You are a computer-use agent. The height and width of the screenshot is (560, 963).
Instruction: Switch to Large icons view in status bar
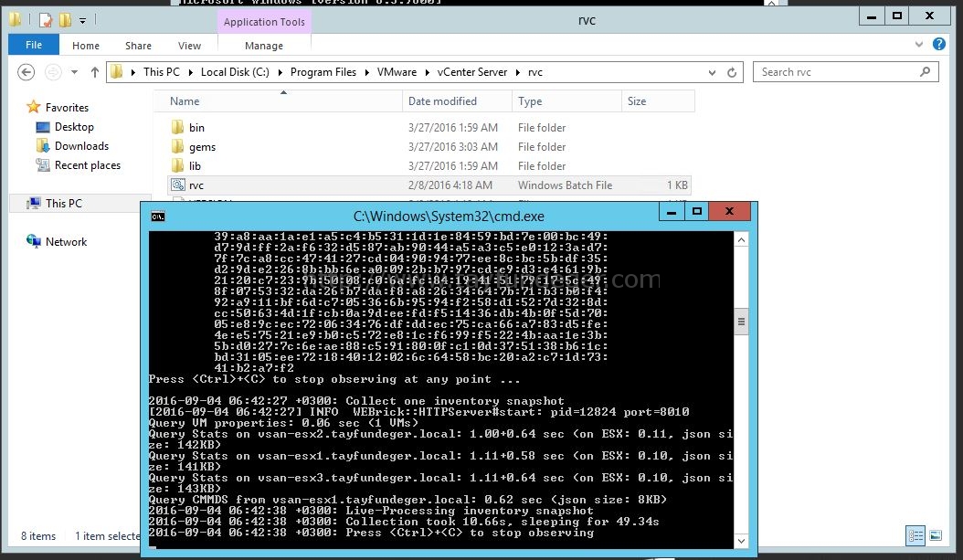pyautogui.click(x=936, y=536)
